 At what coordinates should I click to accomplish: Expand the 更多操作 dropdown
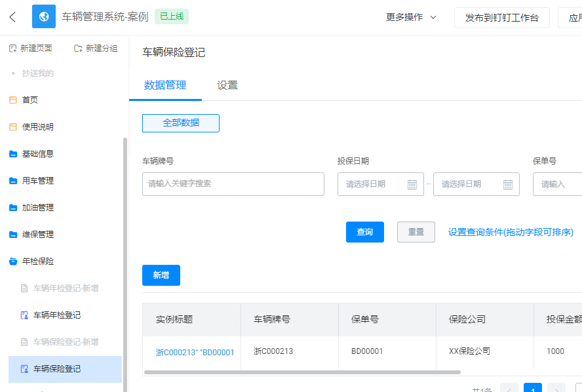(411, 17)
